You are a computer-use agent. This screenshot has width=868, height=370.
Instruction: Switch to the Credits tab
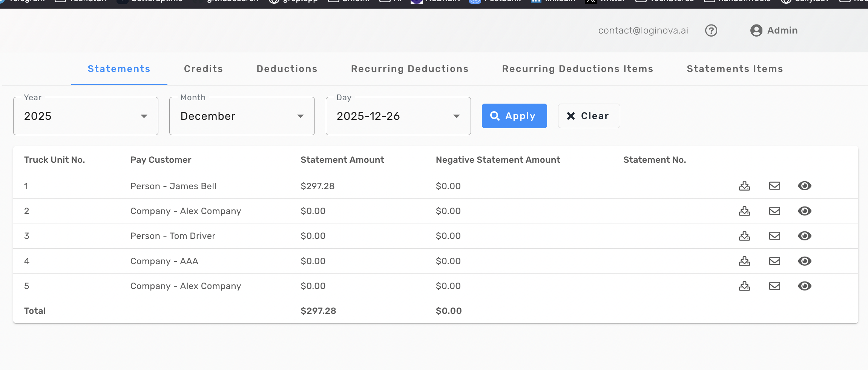point(203,69)
